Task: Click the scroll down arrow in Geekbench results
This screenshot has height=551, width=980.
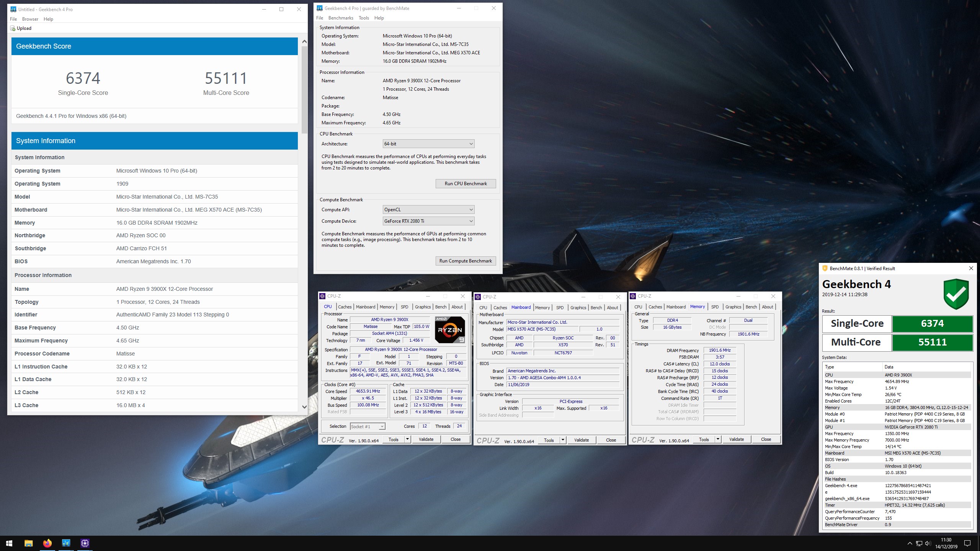Action: coord(304,407)
